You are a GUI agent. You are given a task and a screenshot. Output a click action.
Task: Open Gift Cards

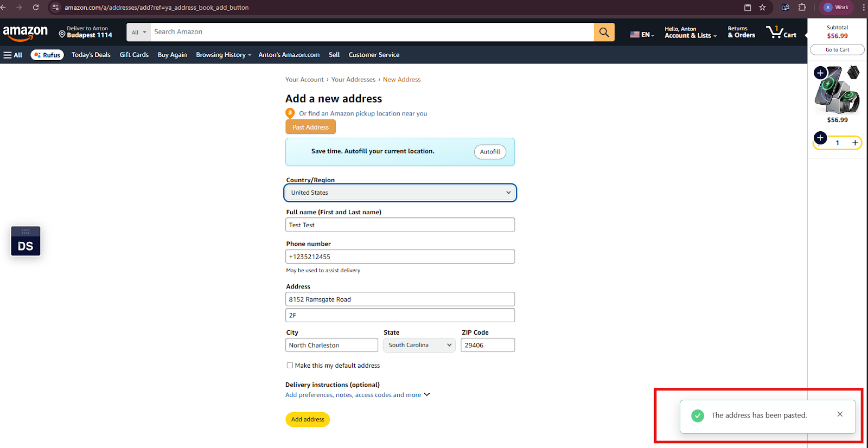[134, 55]
